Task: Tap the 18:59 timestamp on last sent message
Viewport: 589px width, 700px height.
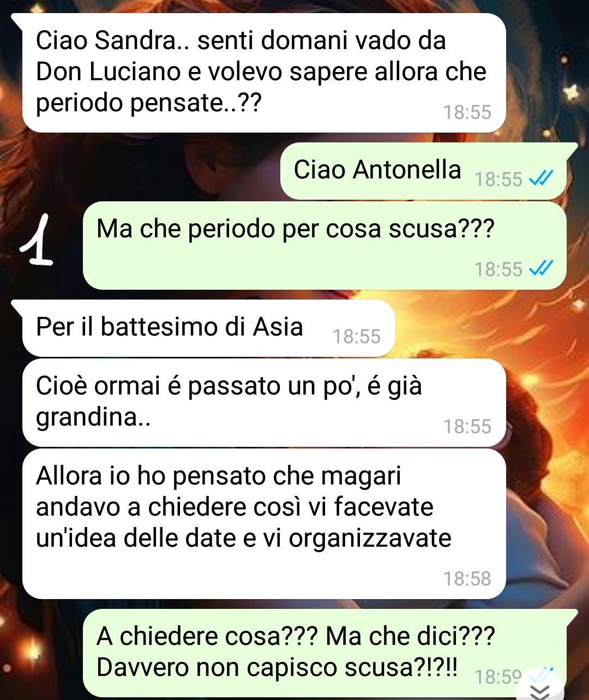Action: (x=498, y=677)
